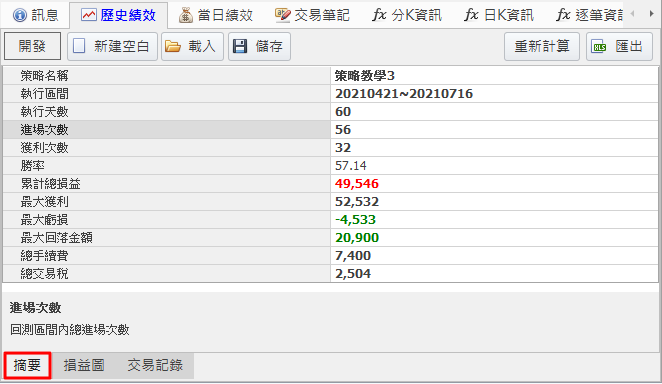Select the 執行區間 row label
This screenshot has height=384, width=662.
(x=44, y=94)
